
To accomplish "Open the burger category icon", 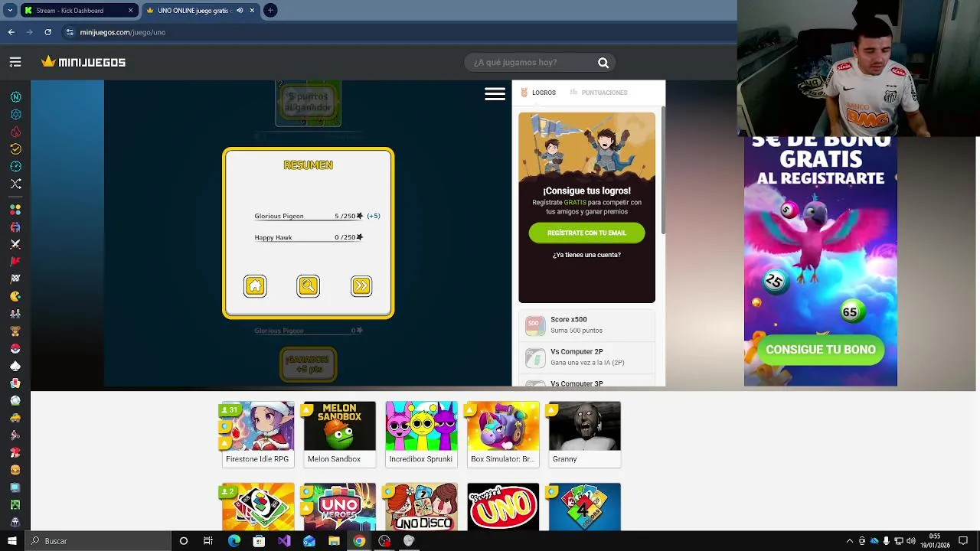I will coord(15,470).
